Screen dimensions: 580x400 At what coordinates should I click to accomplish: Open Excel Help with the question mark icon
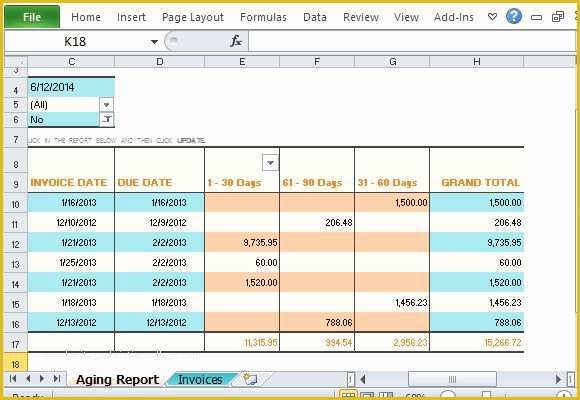514,16
